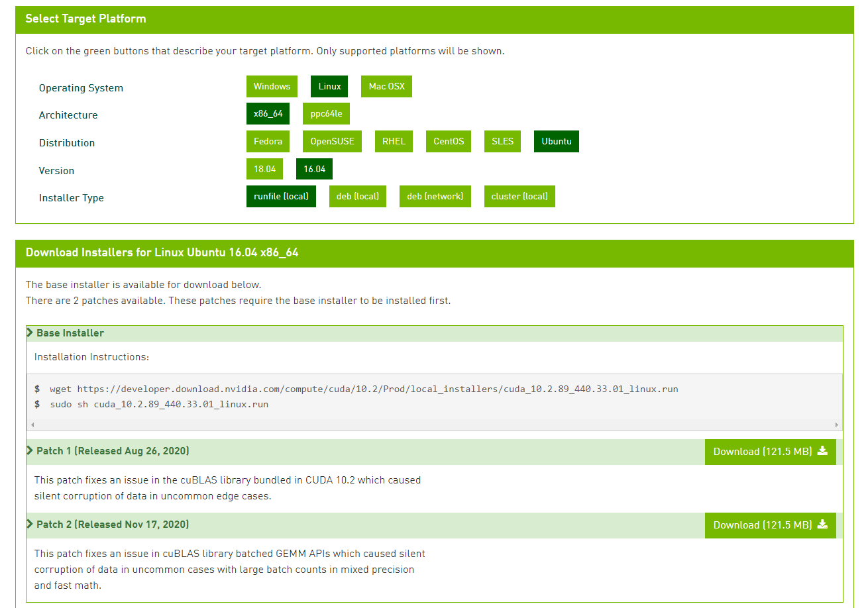Select Mac OSX as the operating system
This screenshot has height=608, width=868.
[x=386, y=86]
